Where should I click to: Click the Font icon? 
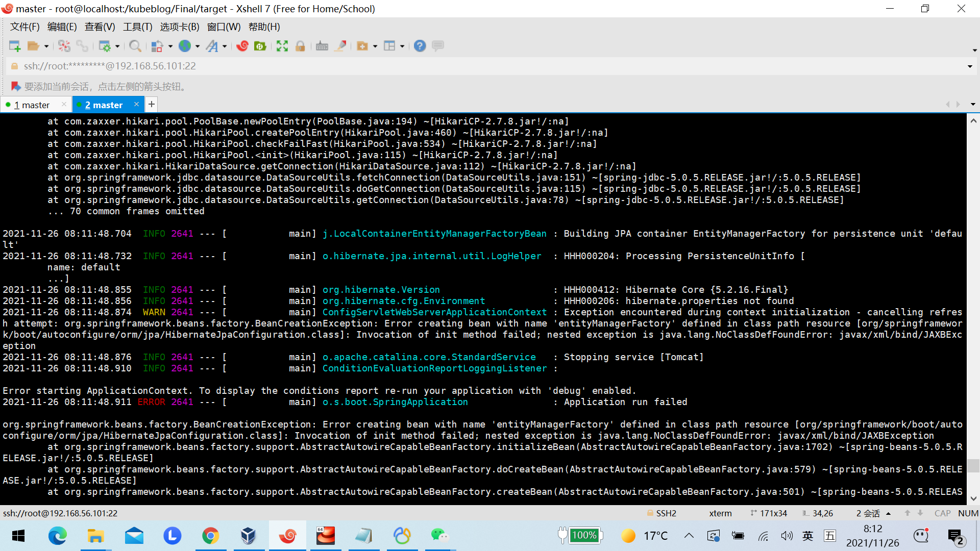click(x=212, y=46)
